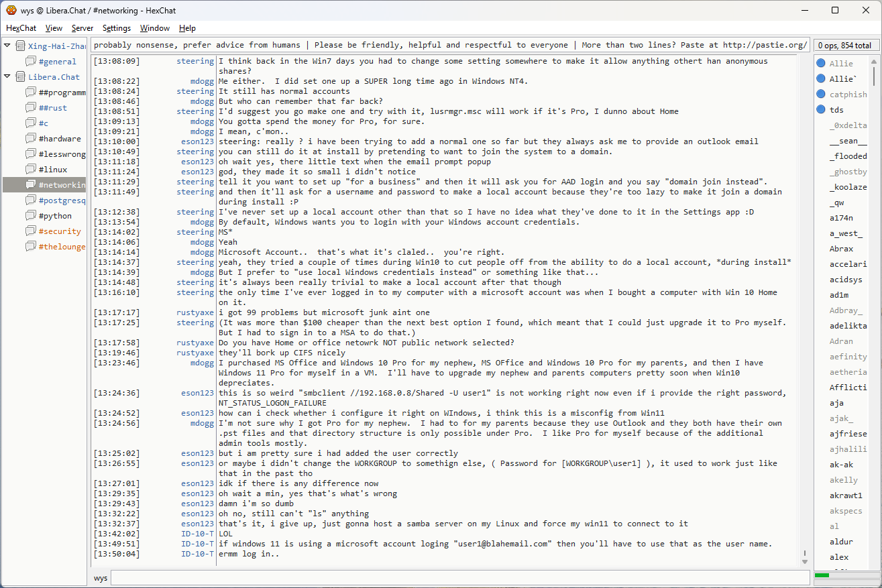Click the blue status dot for catphish
Image resolution: width=882 pixels, height=588 pixels.
click(x=821, y=95)
